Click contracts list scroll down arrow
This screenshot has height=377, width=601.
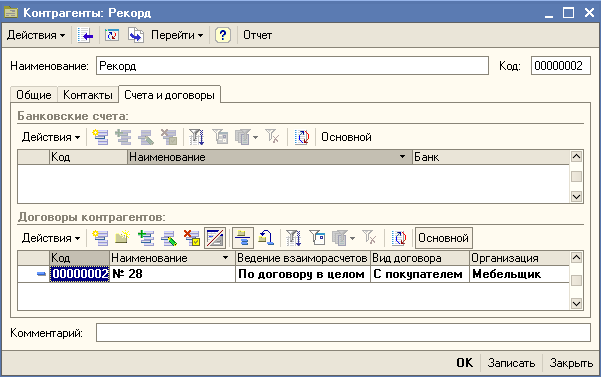coord(576,304)
